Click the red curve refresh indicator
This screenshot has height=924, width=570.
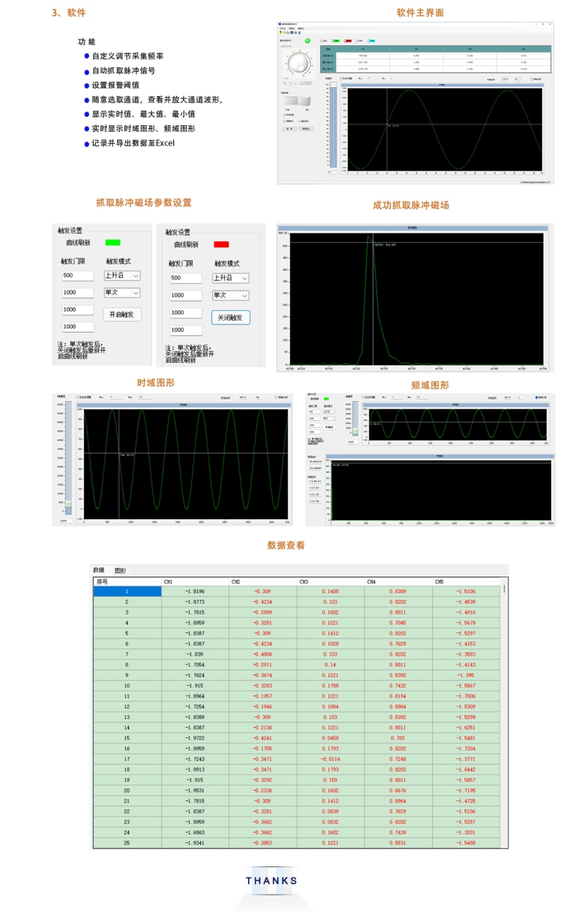[x=221, y=244]
